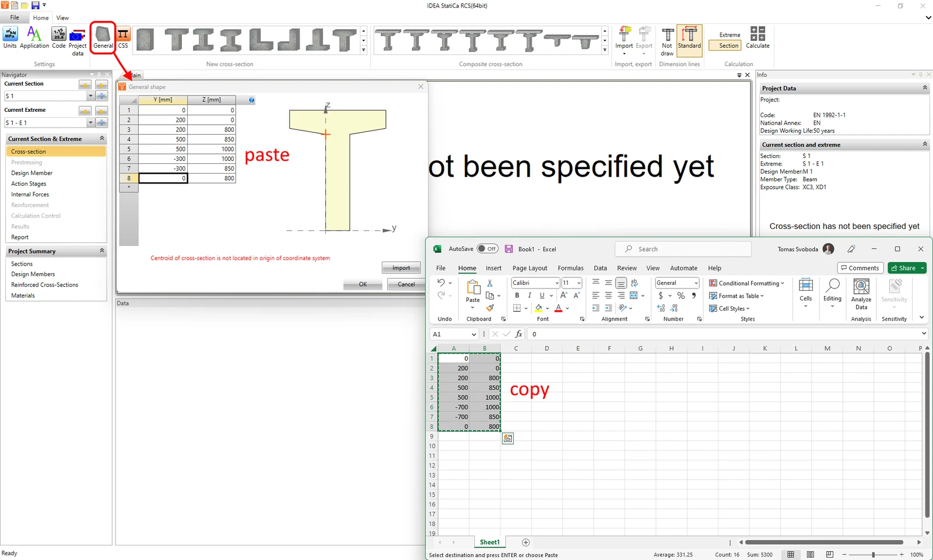Screen dimensions: 933x560
Task: Toggle the Section calculation mode
Action: 728,45
